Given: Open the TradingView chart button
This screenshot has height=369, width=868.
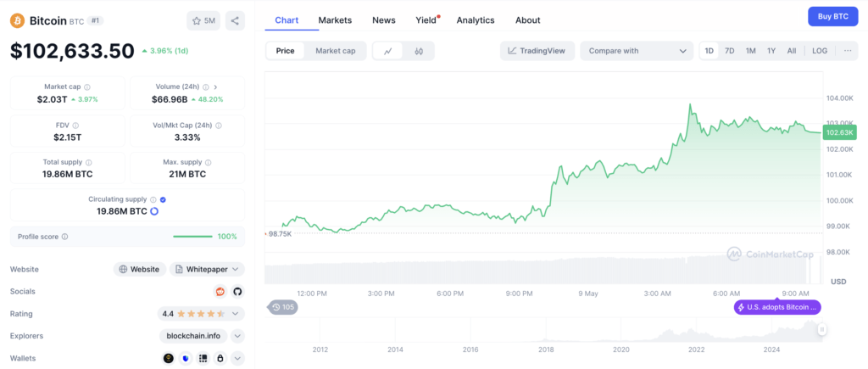Looking at the screenshot, I should pyautogui.click(x=537, y=51).
